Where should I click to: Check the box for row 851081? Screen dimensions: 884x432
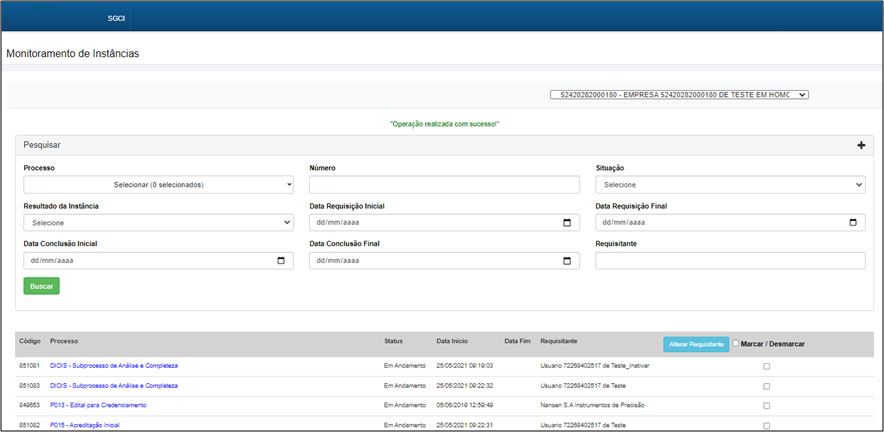(x=767, y=366)
